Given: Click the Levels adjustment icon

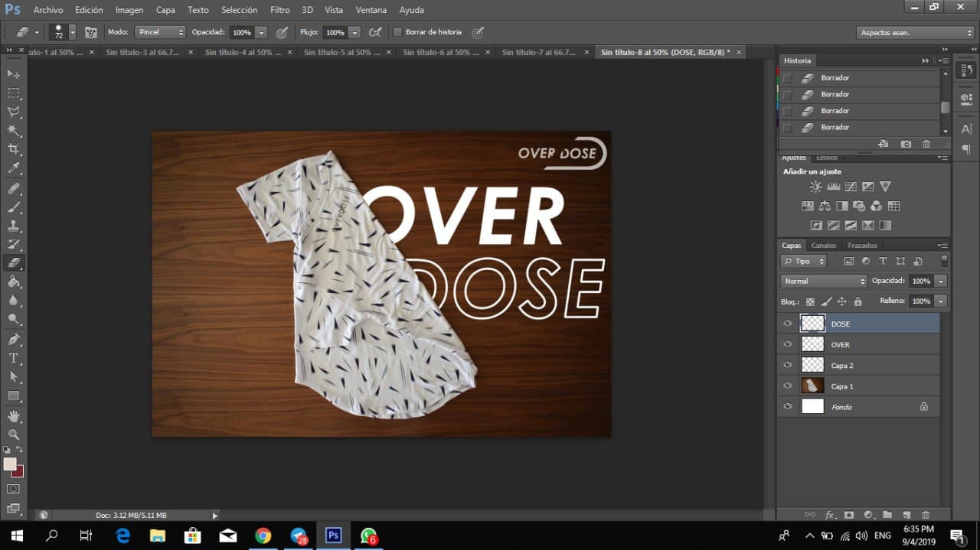Looking at the screenshot, I should click(833, 187).
